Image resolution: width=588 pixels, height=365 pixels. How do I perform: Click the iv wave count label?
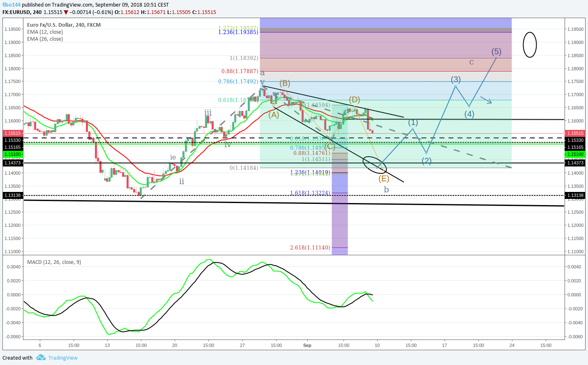point(228,145)
